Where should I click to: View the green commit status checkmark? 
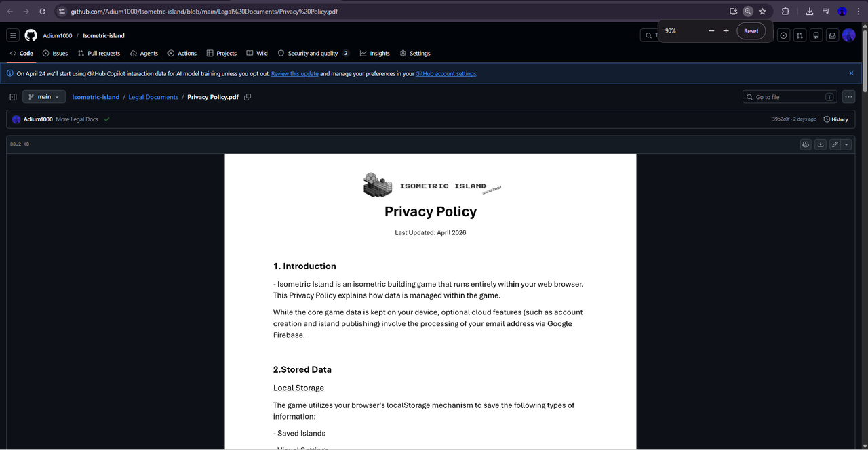tap(107, 119)
